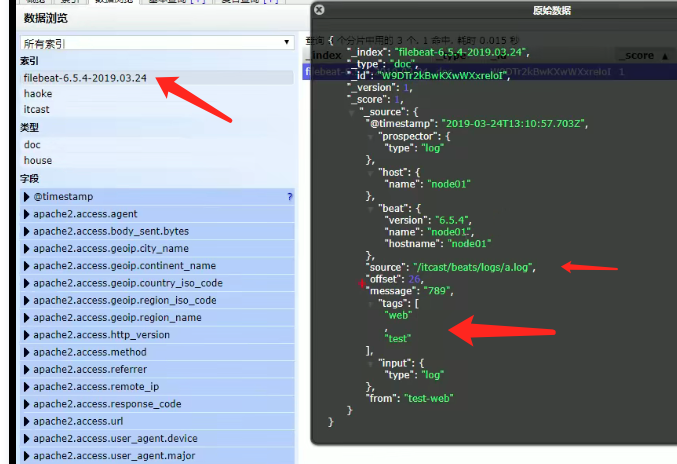
Task: Click the _id value W9DTr2kBwKXwWXxreloI in JSON
Action: (x=443, y=76)
